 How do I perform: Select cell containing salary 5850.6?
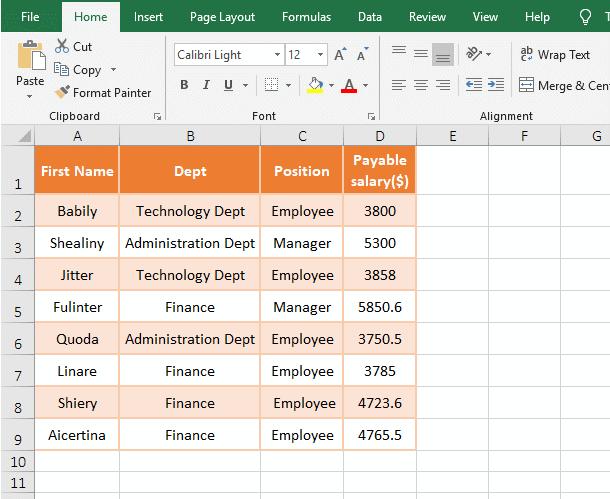(380, 307)
